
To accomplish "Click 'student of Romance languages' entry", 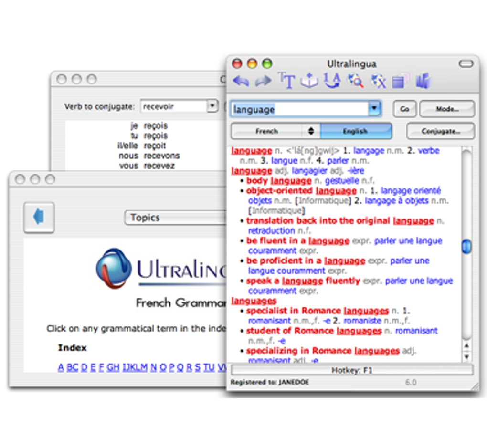I will pyautogui.click(x=314, y=331).
